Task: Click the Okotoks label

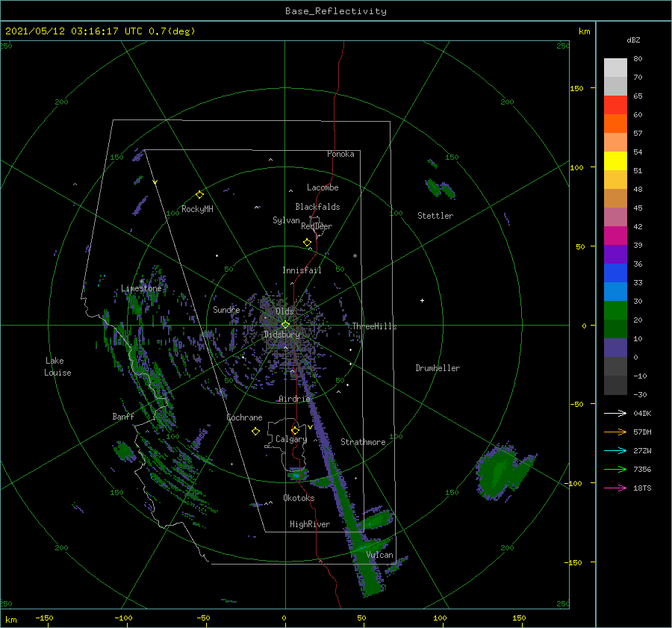Action: [299, 498]
